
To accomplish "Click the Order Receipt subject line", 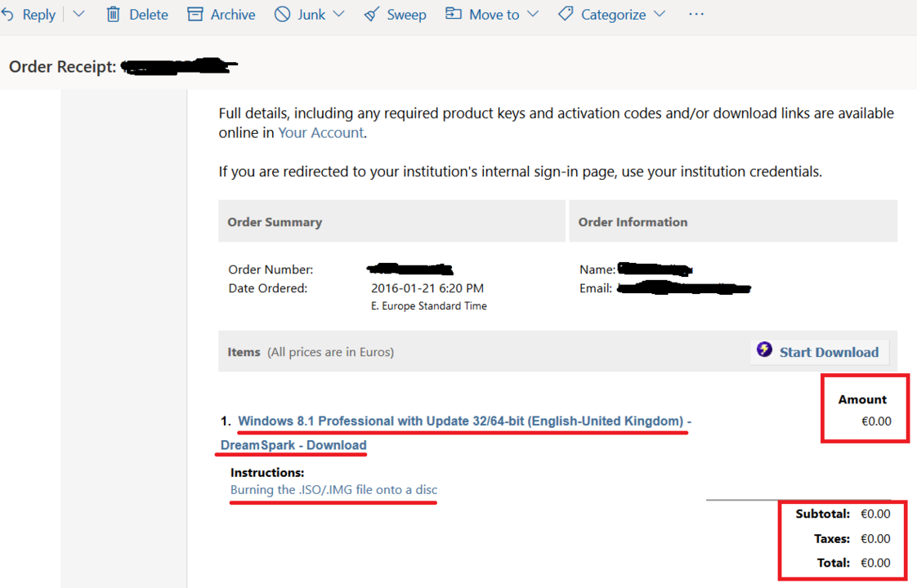I will point(63,67).
